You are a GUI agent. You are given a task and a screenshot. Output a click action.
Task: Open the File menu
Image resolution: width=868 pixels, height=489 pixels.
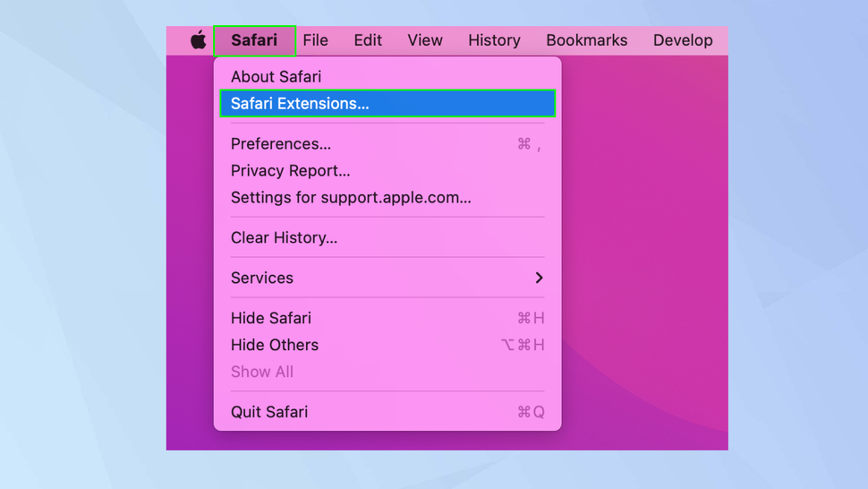point(316,40)
